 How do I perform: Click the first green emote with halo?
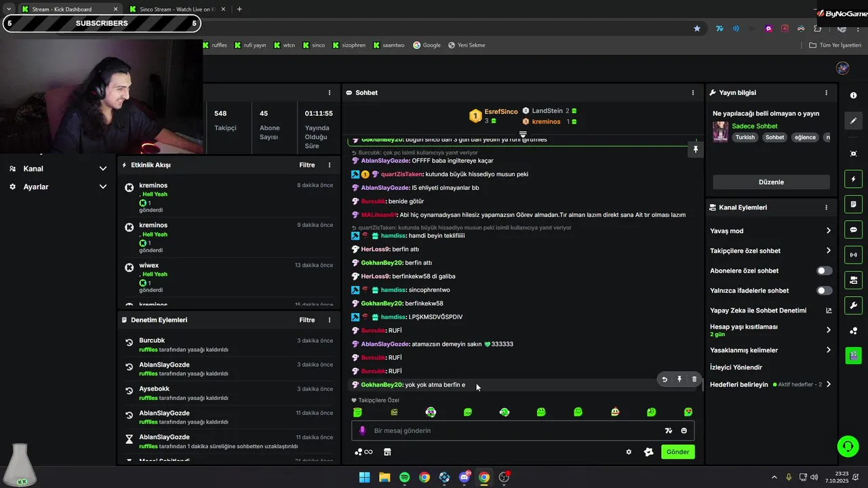357,411
